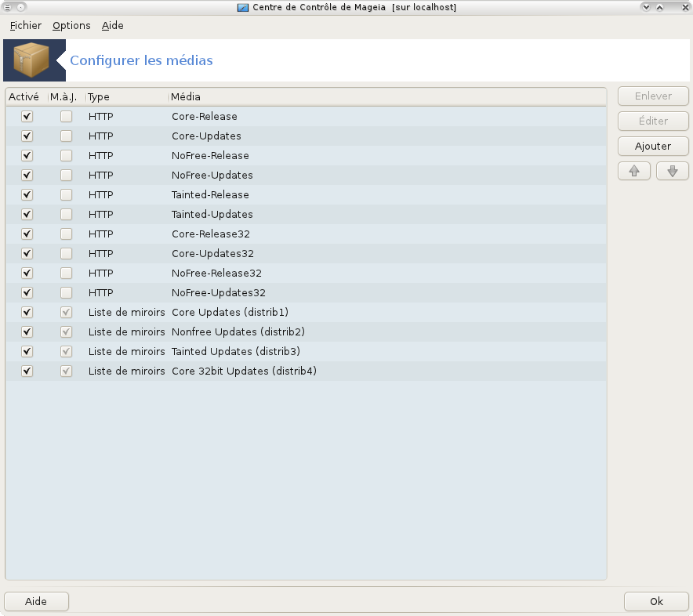Click M.à.J. checkbox for Tainted Updates (distrib3)
The image size is (693, 616).
point(67,351)
